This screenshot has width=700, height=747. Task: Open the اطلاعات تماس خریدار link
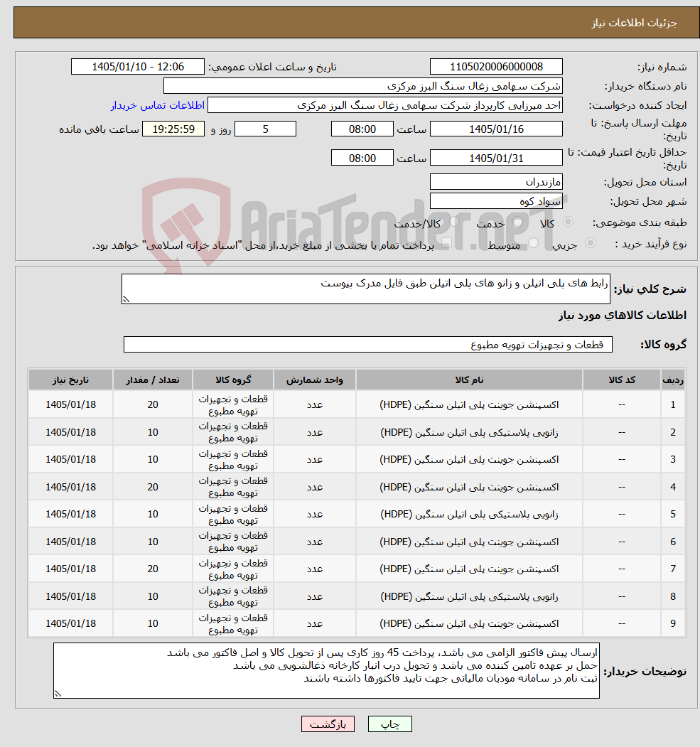click(158, 105)
